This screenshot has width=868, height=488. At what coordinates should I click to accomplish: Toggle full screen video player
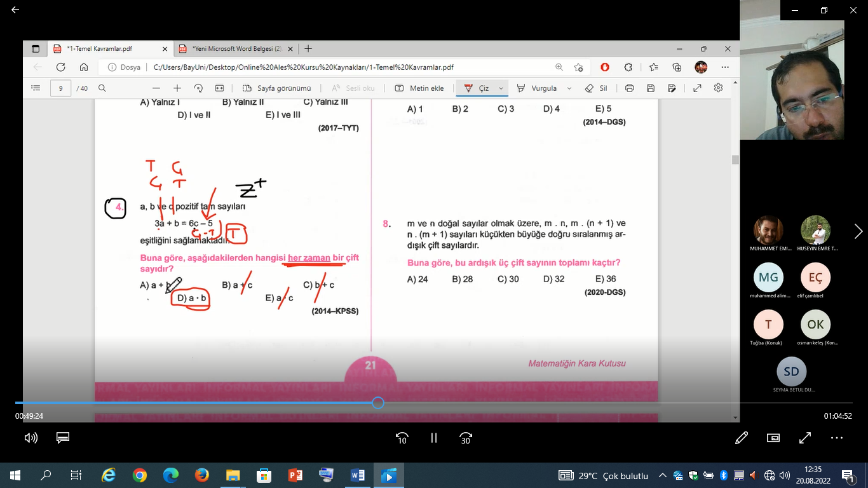pos(805,438)
